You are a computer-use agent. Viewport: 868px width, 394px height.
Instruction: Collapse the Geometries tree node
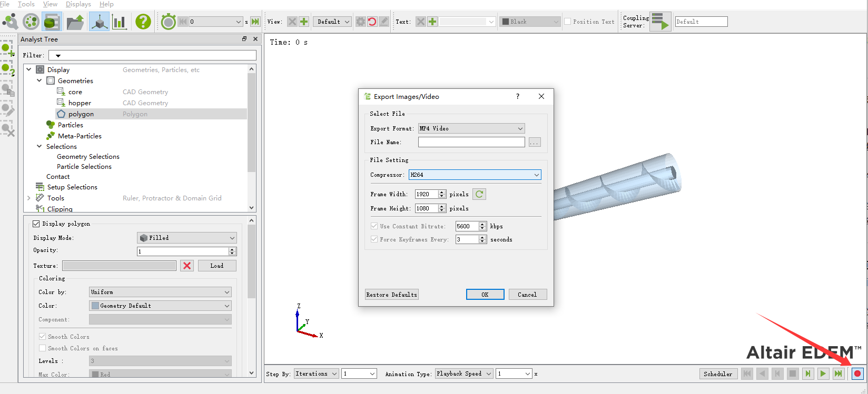[40, 80]
